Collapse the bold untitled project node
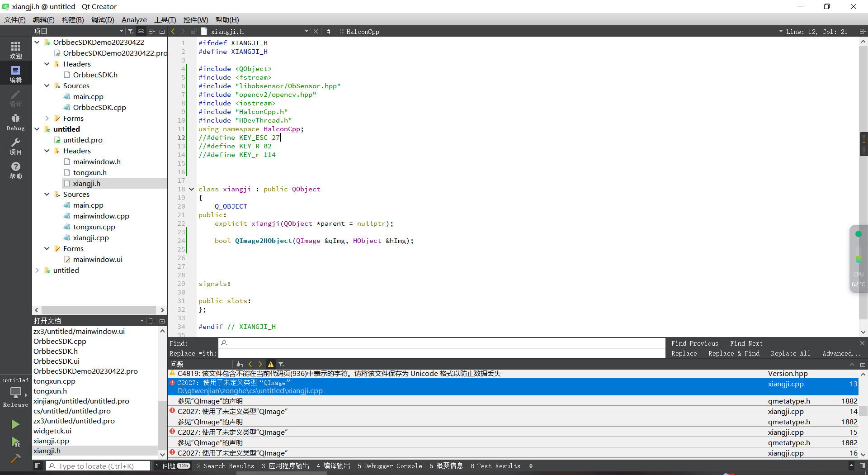This screenshot has width=868, height=475. click(37, 129)
